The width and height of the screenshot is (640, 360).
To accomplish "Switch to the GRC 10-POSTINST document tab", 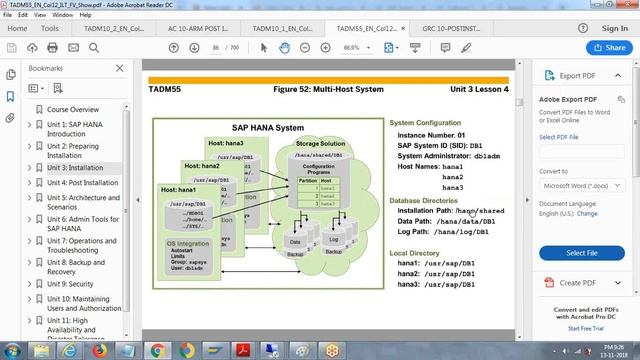I will point(451,28).
